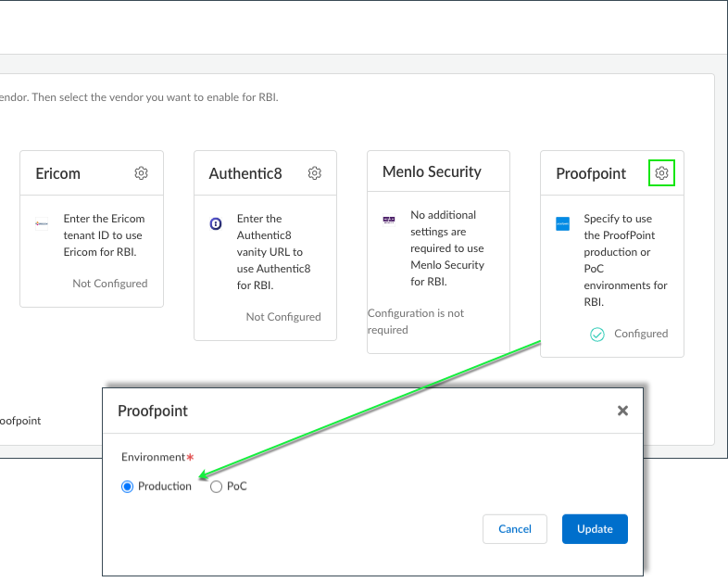
Task: Click the Proofpoint dialog title
Action: coord(153,411)
